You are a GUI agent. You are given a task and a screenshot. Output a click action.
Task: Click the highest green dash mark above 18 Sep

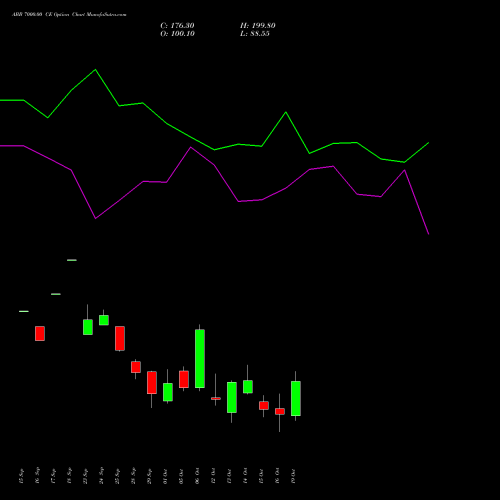[x=72, y=260]
